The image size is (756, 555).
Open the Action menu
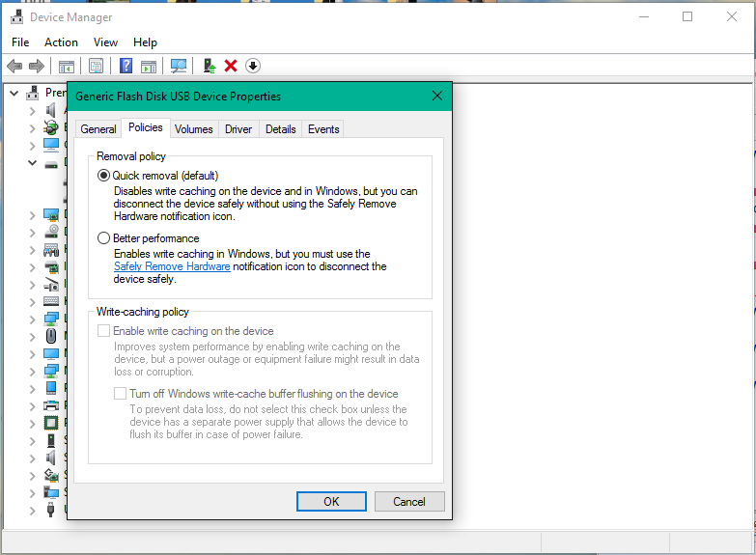pyautogui.click(x=61, y=42)
